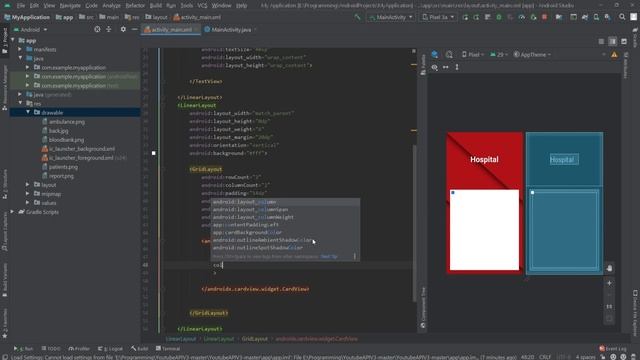Viewport: 640px width, 360px height.
Task: Open the VCS menu
Action: tap(202, 6)
